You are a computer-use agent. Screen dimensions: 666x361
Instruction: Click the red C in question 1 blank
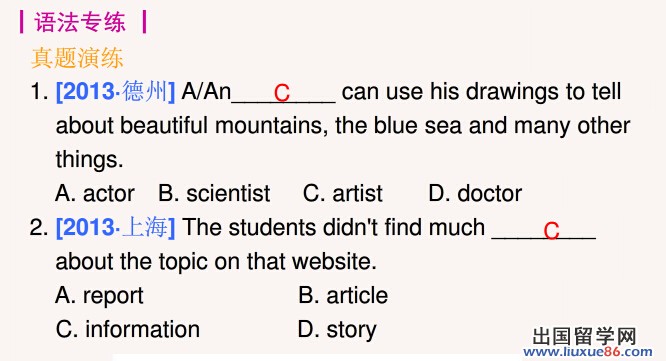282,93
